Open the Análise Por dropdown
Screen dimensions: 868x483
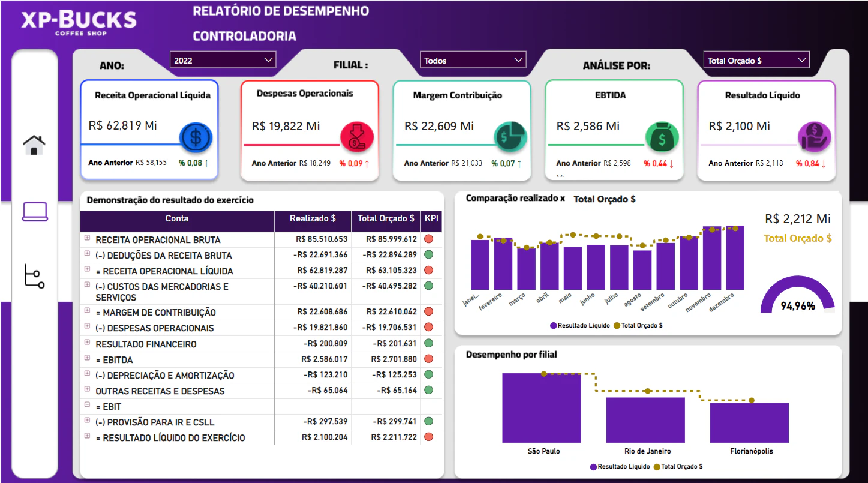click(x=756, y=60)
